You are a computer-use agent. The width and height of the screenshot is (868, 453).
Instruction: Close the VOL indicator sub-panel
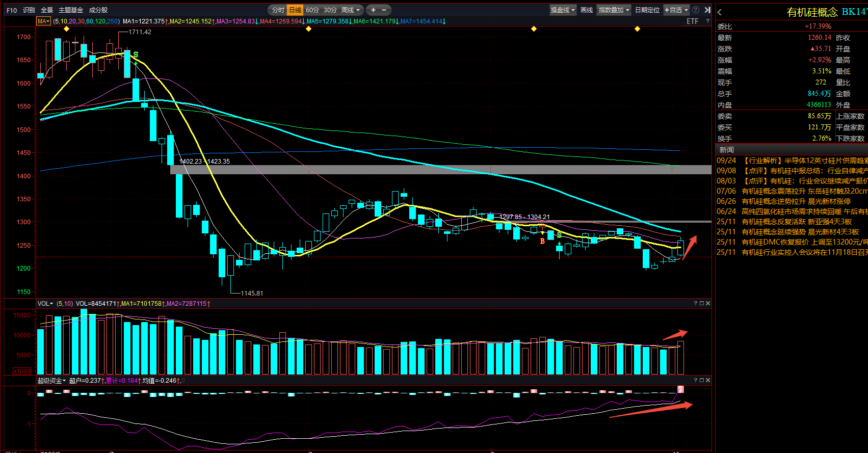[708, 303]
